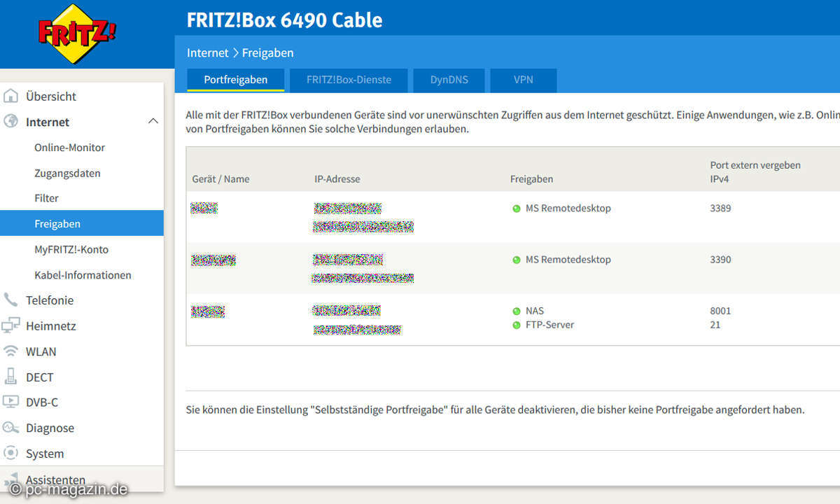Click port value 21
The height and width of the screenshot is (504, 840).
715,324
